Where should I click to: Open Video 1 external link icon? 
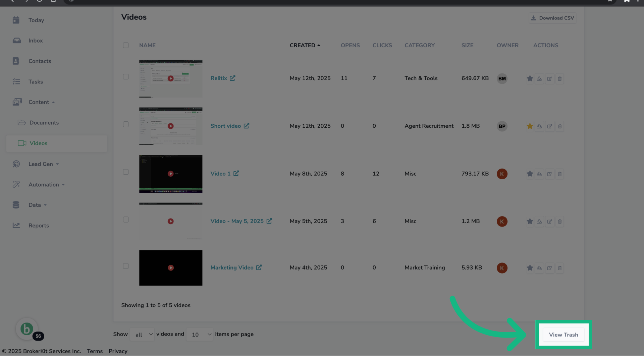[236, 173]
